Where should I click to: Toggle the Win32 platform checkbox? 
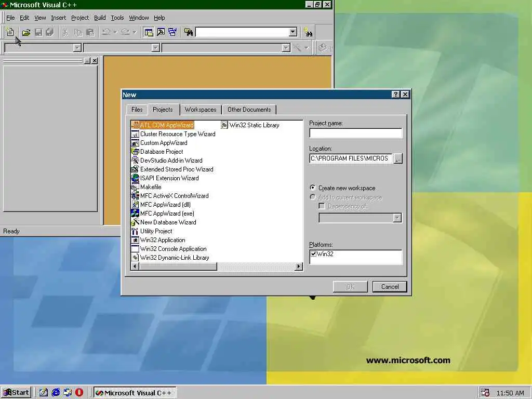(x=313, y=254)
